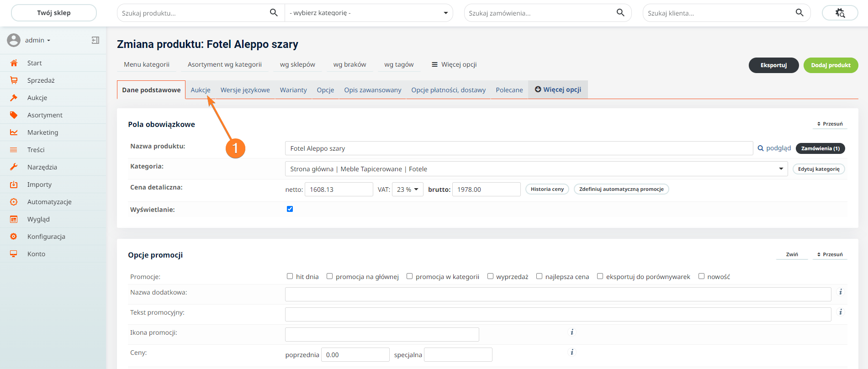Open the wybierz kategorię dropdown
This screenshot has width=868, height=369.
tap(368, 13)
